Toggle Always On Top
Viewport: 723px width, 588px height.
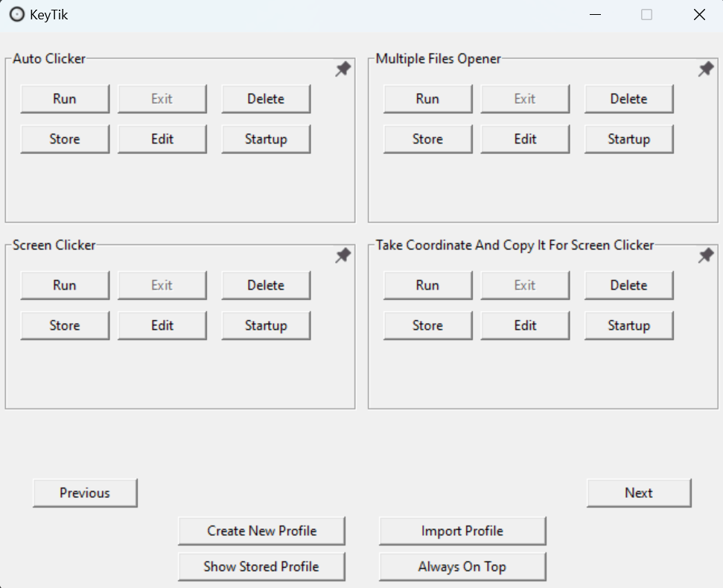pos(462,566)
